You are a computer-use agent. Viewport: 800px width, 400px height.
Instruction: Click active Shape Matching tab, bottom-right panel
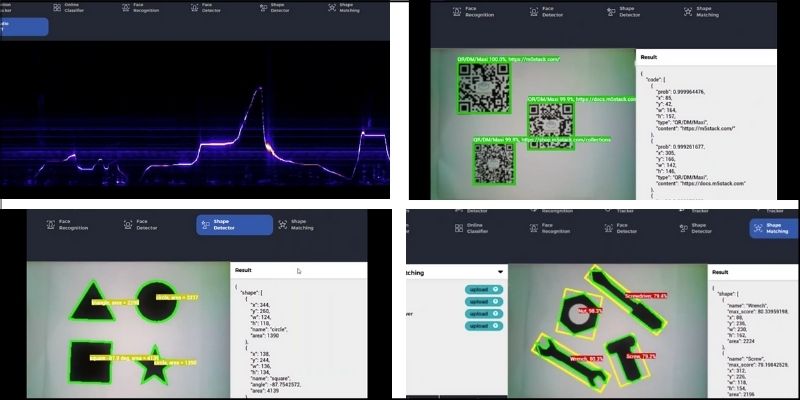coord(774,228)
